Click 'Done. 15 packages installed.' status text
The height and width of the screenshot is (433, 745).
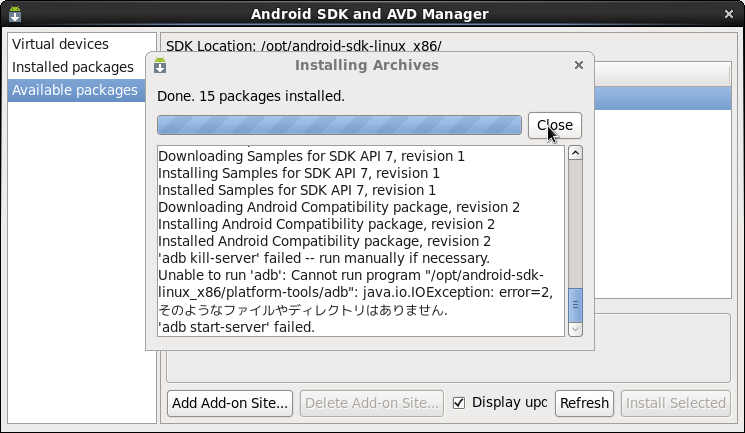coord(251,96)
